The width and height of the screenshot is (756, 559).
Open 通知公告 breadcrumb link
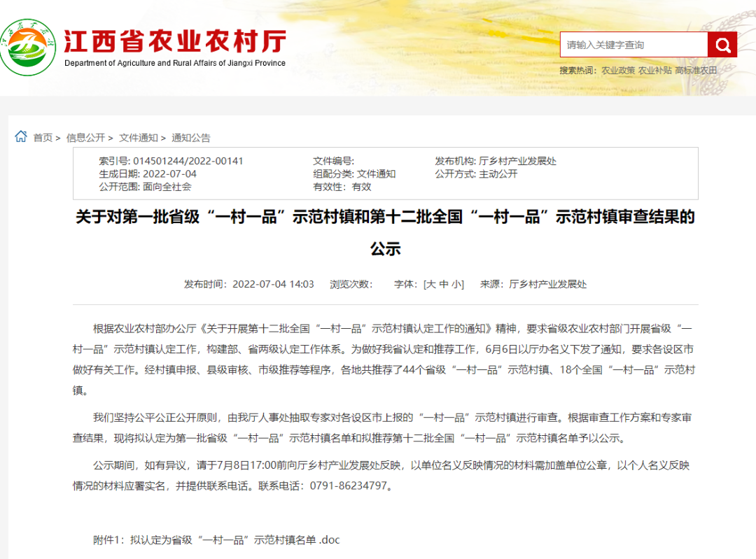[191, 138]
